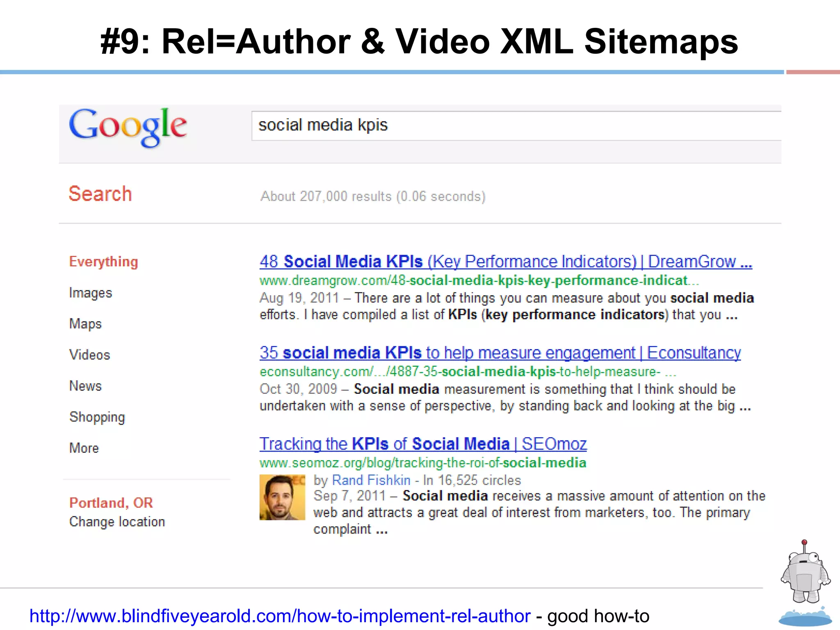Click the red Search heading

point(100,194)
